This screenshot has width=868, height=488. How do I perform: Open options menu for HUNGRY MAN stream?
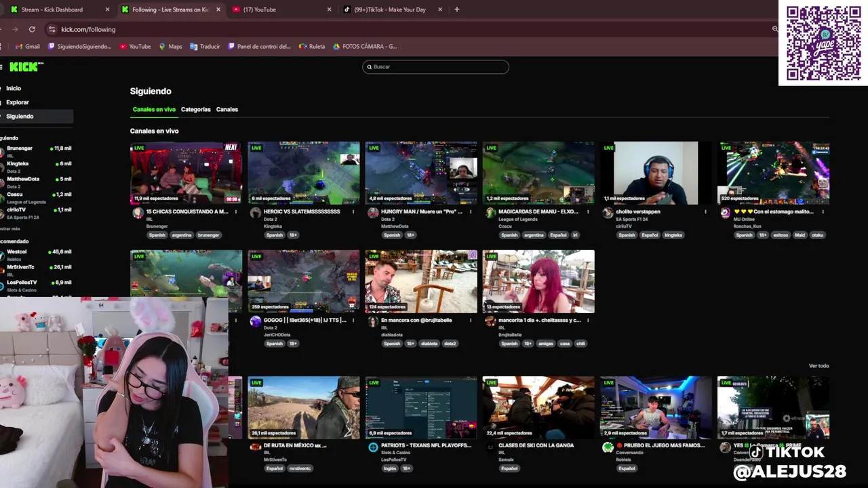[471, 211]
